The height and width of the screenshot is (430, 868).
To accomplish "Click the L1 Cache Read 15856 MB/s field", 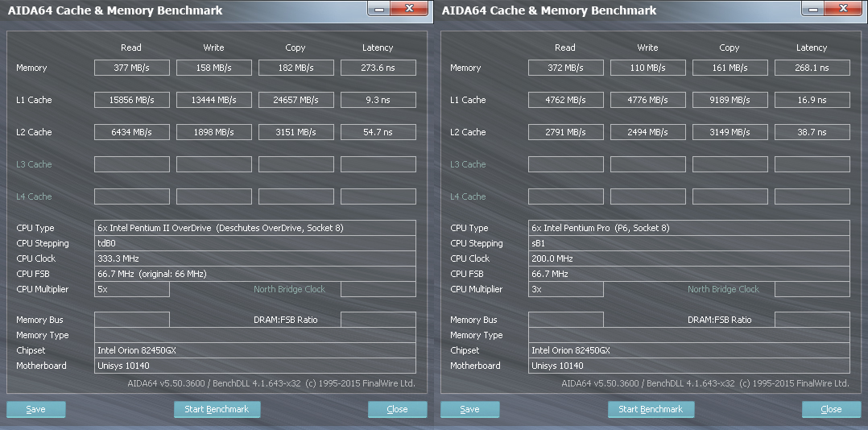I will click(x=132, y=100).
